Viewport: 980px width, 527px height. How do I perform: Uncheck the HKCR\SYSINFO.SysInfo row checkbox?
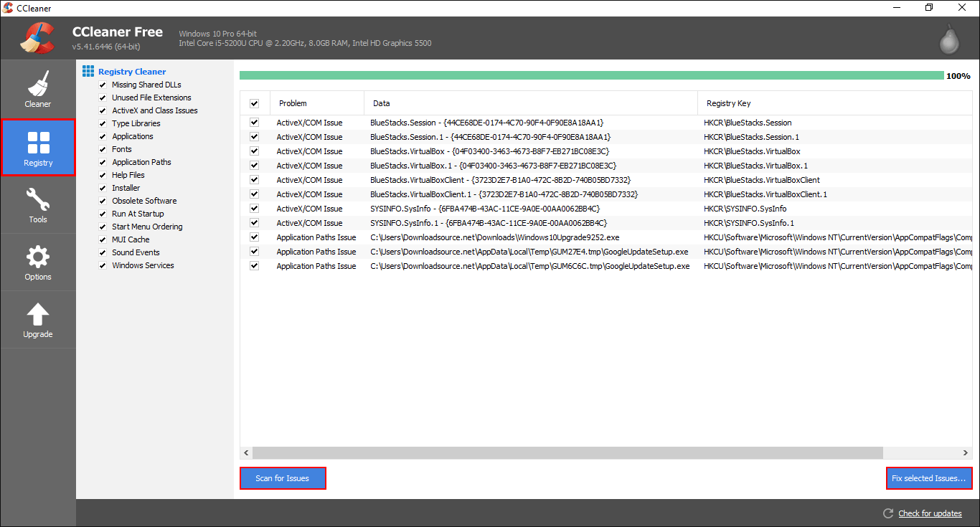point(254,209)
